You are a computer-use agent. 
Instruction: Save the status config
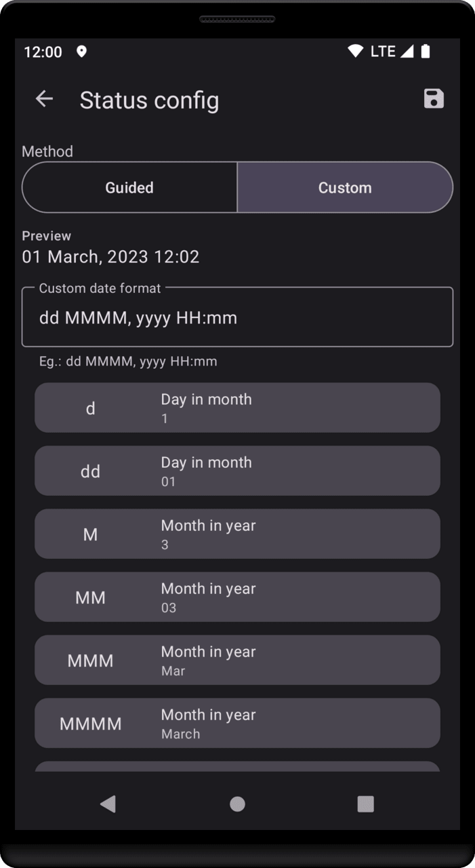[x=434, y=99]
